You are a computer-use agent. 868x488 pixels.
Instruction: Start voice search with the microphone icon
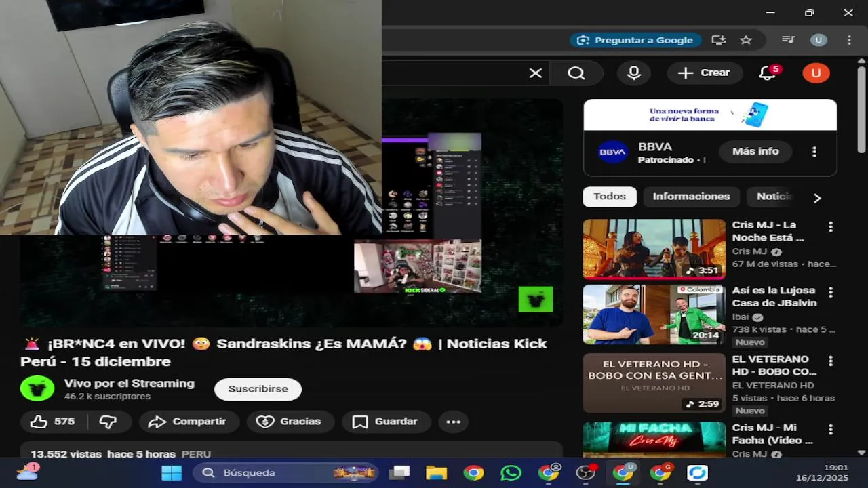pos(634,73)
